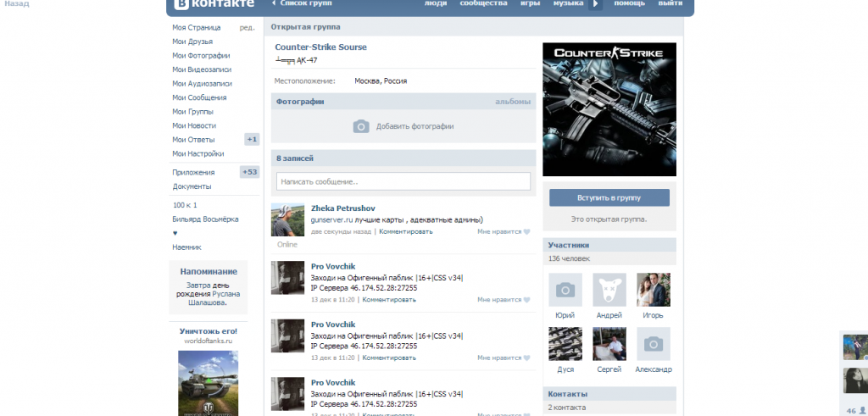Focus the Написать сообщение input field

tap(403, 181)
